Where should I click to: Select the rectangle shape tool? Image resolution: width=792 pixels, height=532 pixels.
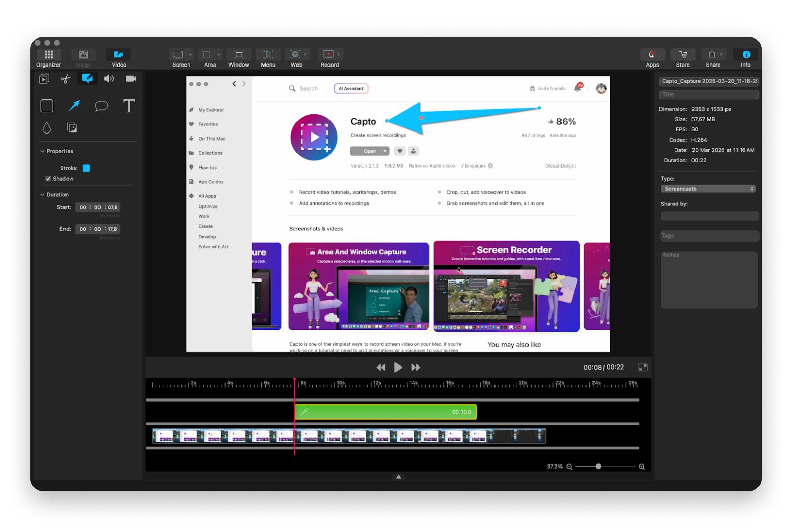click(47, 106)
